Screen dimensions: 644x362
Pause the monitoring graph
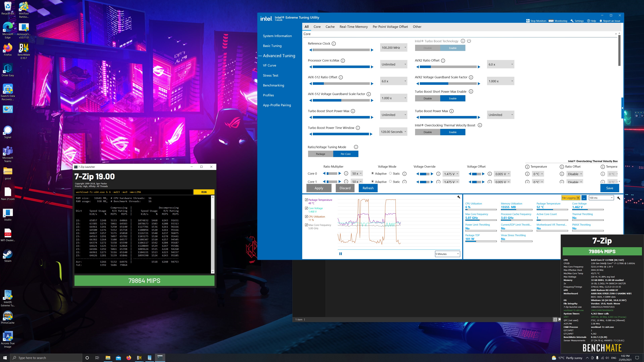[340, 254]
